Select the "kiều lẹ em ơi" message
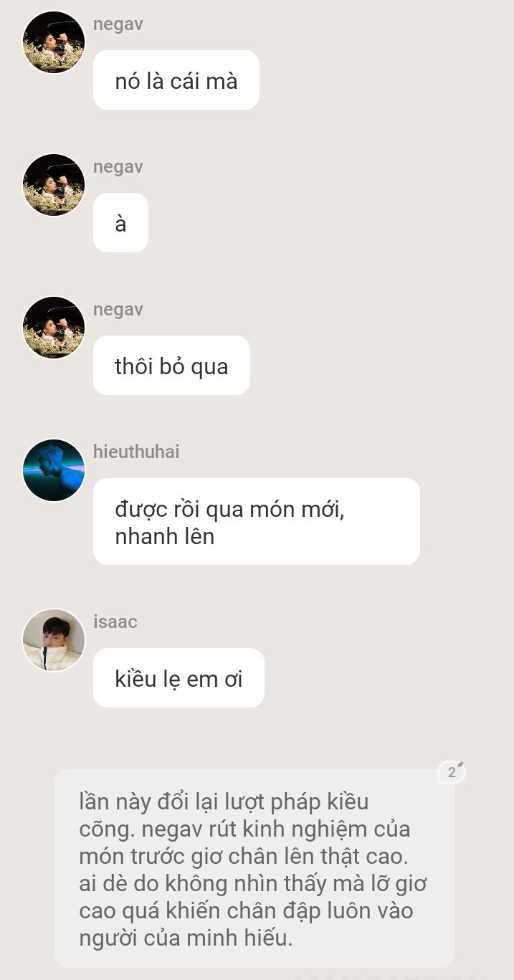The width and height of the screenshot is (514, 980). 179,678
